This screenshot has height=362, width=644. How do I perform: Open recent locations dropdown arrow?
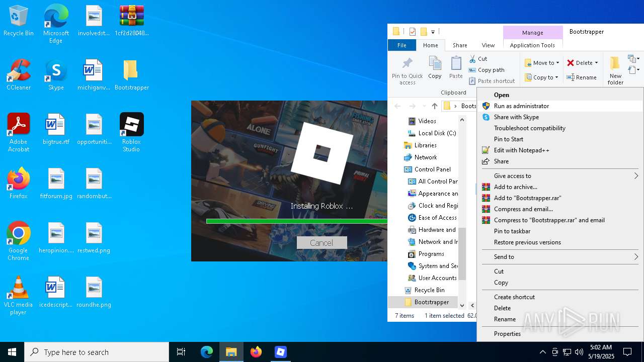[424, 106]
